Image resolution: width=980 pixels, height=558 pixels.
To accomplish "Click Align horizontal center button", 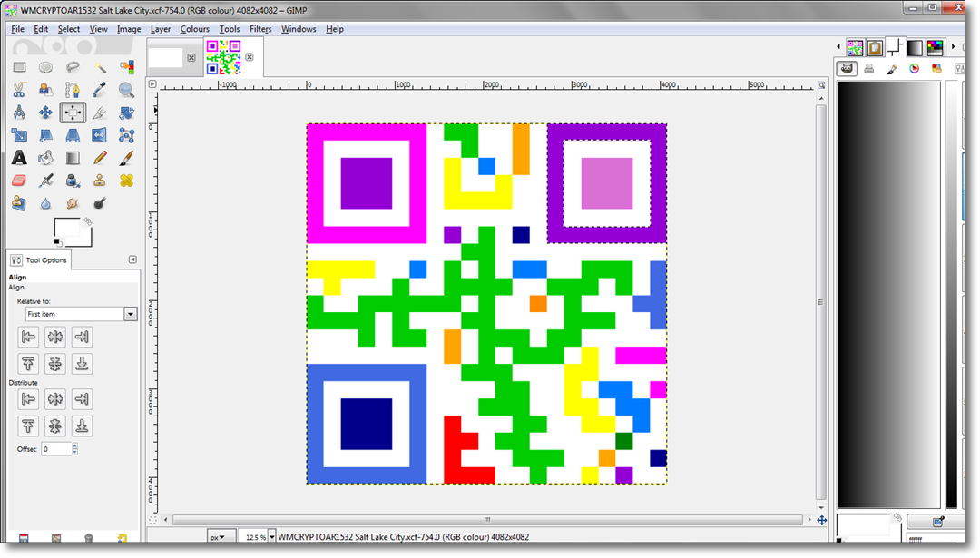I will pos(55,337).
